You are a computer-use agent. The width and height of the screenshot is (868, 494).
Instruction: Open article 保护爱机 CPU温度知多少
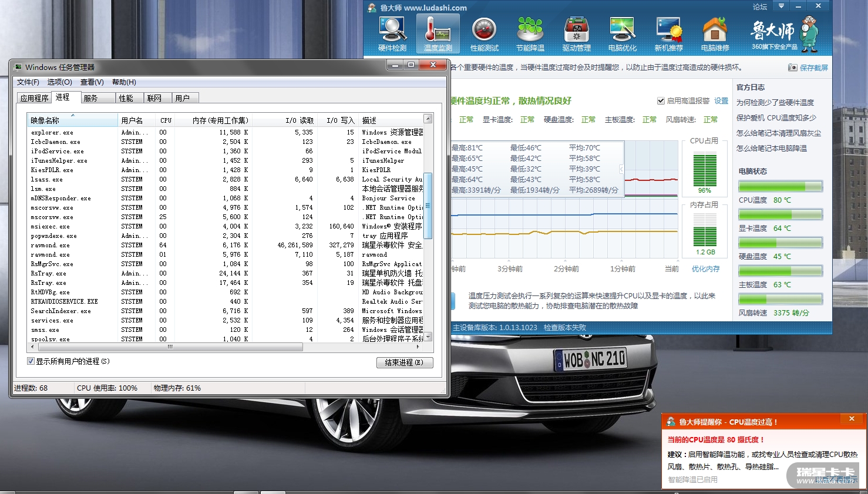(x=776, y=117)
